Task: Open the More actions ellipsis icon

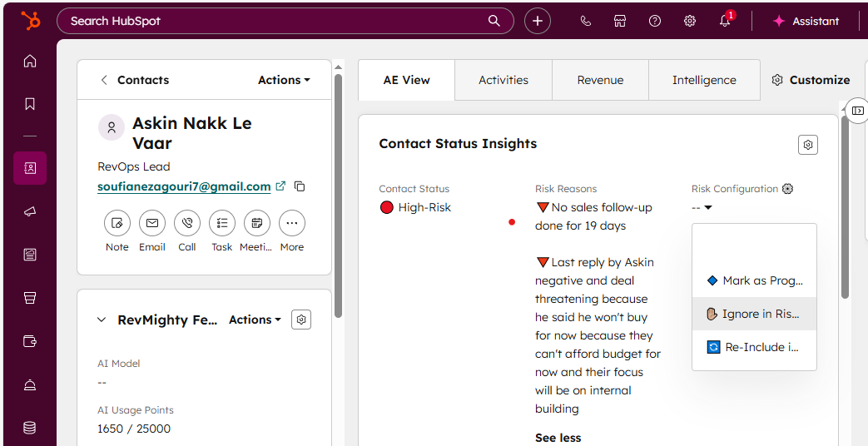Action: (292, 223)
